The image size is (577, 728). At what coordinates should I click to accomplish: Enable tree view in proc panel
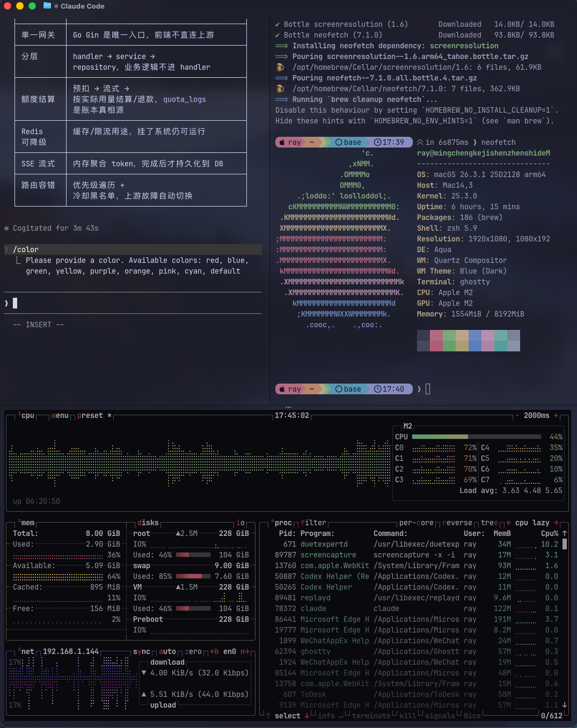pos(489,523)
